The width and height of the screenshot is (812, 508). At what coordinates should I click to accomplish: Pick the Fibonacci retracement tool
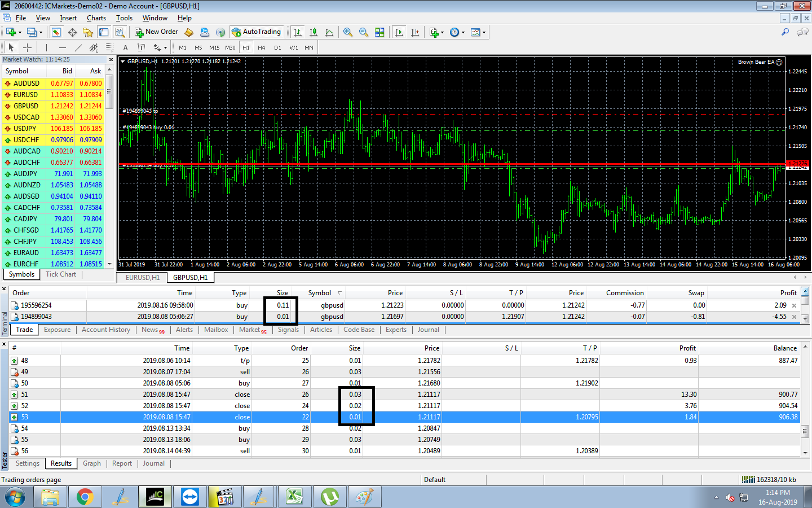(110, 47)
